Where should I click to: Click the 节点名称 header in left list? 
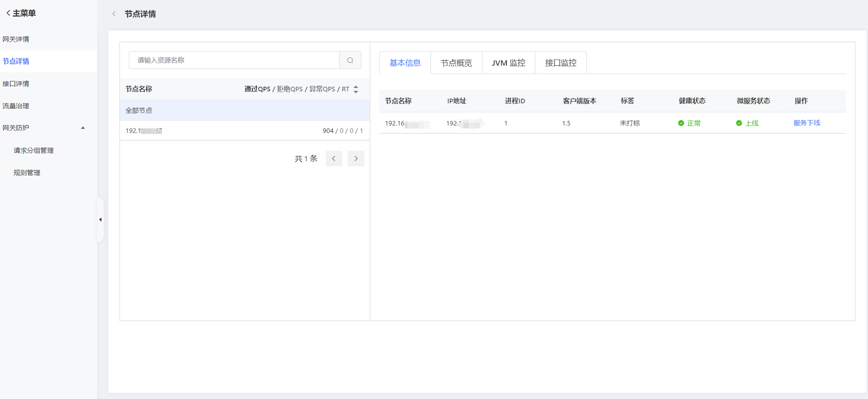tap(139, 89)
